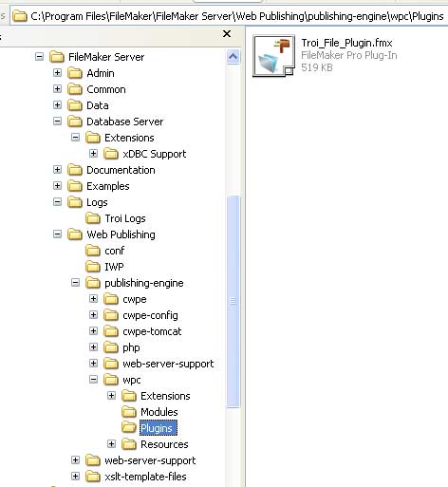
Task: Select the Web Publishing tree label
Action: click(x=121, y=234)
